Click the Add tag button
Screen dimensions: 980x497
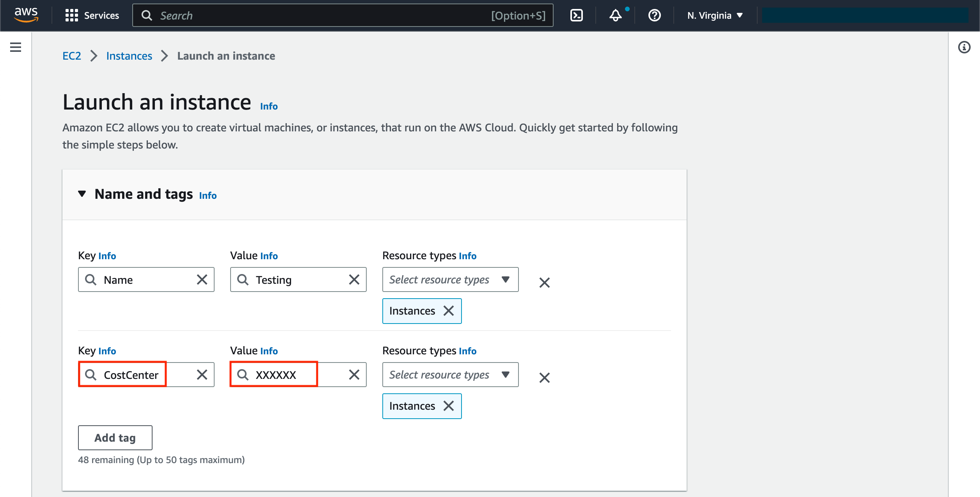pos(115,437)
